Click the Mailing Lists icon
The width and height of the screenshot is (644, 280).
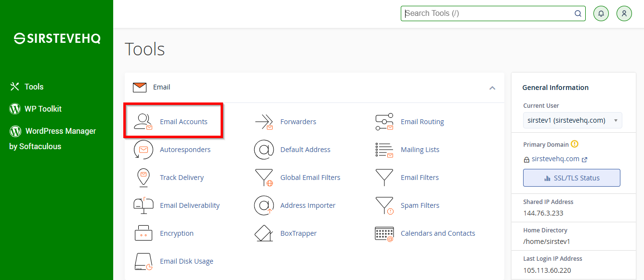point(384,150)
